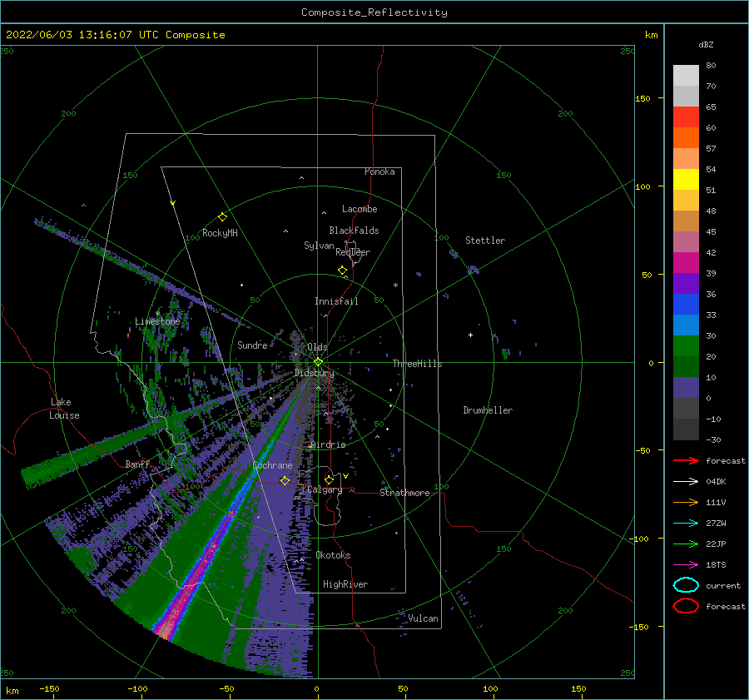Image resolution: width=749 pixels, height=700 pixels.
Task: Click the Innisfail label
Action: [336, 301]
